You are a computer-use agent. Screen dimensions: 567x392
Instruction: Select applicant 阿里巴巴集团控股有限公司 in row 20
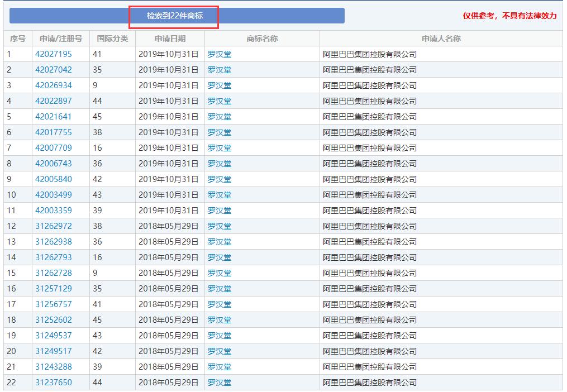(x=370, y=351)
